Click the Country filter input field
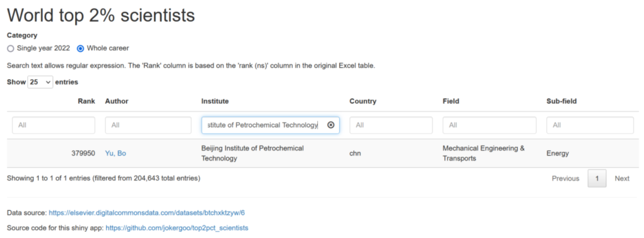Screen dimensions: 644x238 point(391,125)
